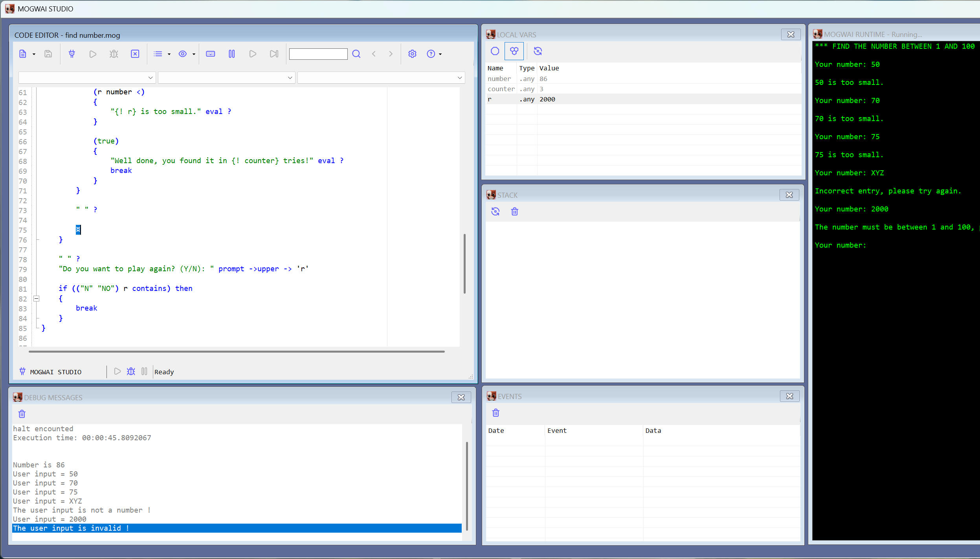Viewport: 980px width, 559px height.
Task: Click the plug connect icon in toolbar
Action: click(72, 54)
